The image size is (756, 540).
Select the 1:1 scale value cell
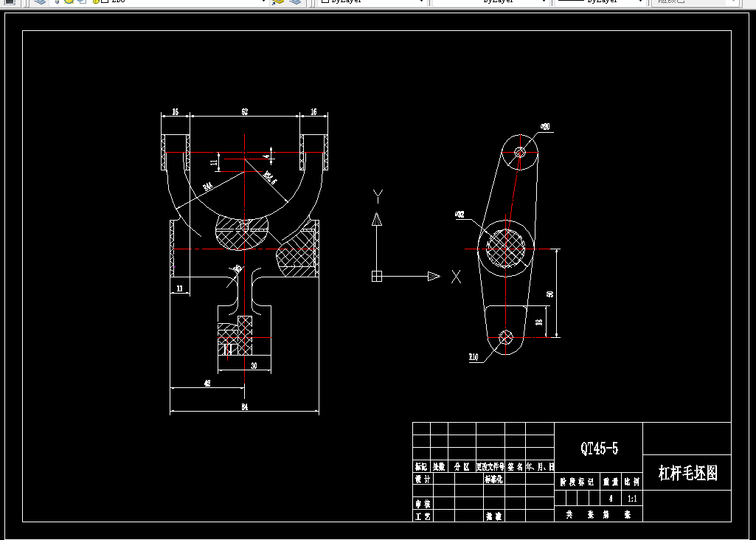pos(632,499)
